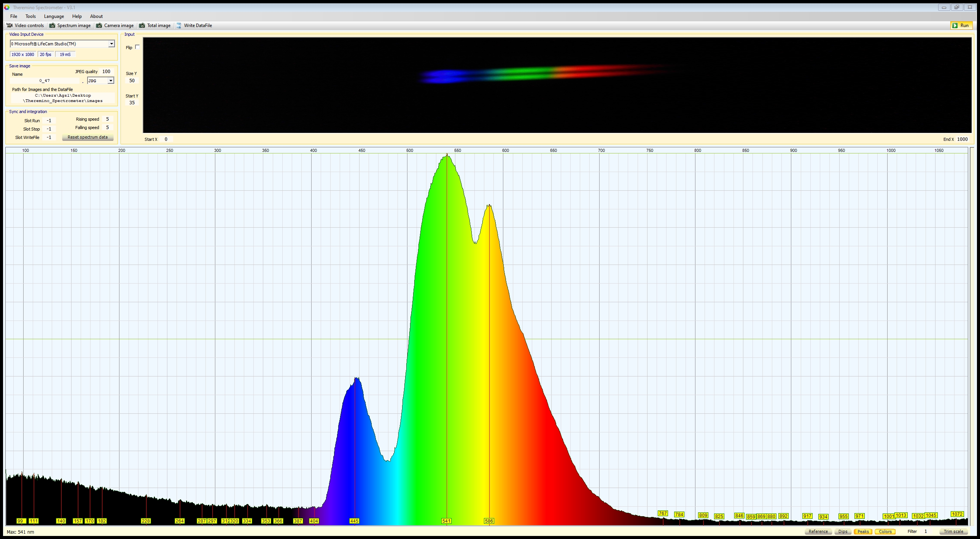Save a Spectrum image snapshot

point(70,26)
